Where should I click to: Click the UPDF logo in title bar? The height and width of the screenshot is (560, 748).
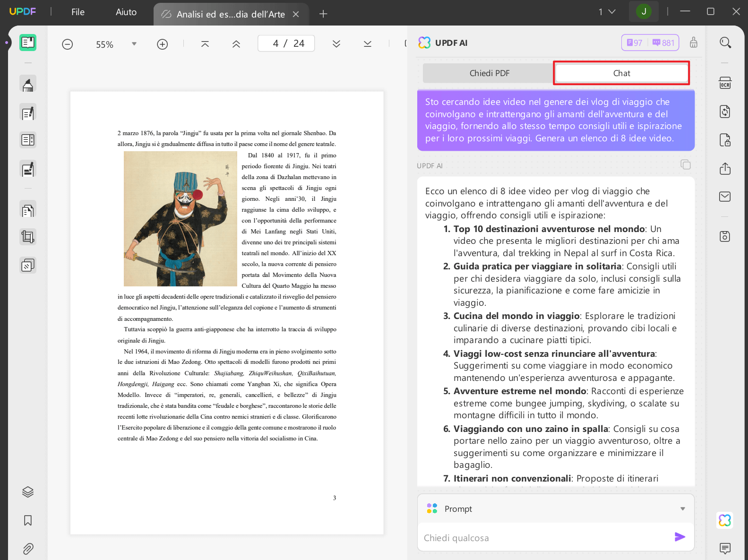click(x=23, y=12)
